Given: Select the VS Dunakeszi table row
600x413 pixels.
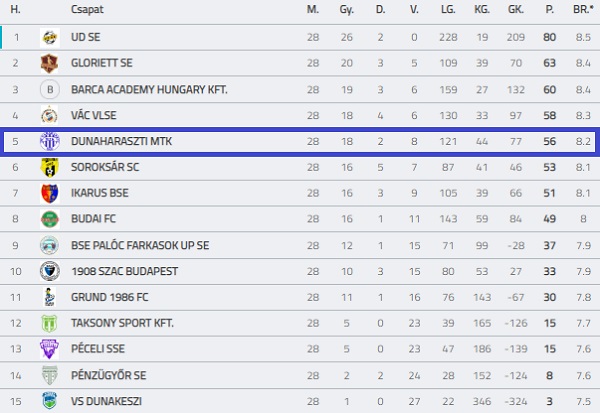Looking at the screenshot, I should (300, 400).
